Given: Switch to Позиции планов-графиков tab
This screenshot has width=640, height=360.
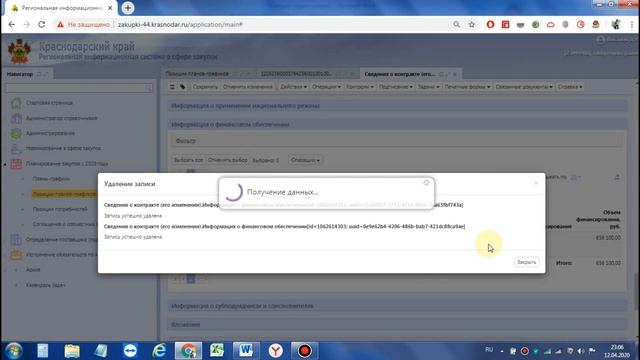Looking at the screenshot, I should pos(197,74).
